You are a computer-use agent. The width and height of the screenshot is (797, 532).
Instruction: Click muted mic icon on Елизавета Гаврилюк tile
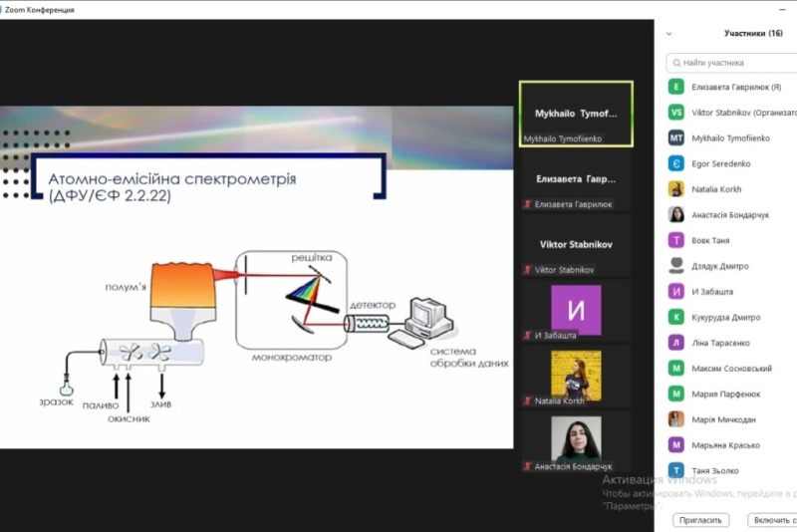coord(528,204)
